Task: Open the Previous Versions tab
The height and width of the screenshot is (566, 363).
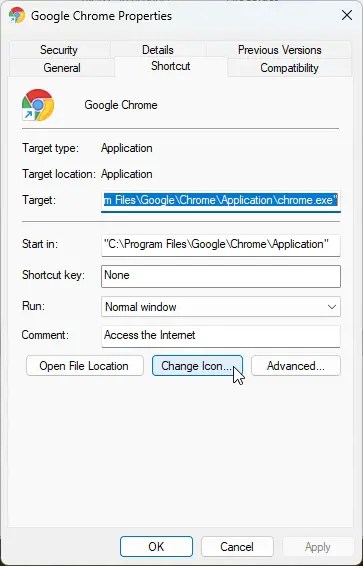Action: click(279, 50)
